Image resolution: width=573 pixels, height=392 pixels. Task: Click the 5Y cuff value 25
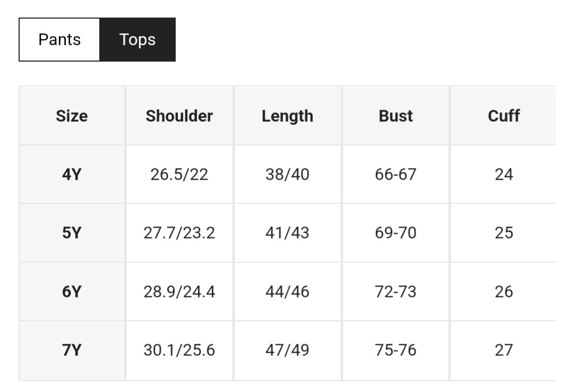[503, 233]
